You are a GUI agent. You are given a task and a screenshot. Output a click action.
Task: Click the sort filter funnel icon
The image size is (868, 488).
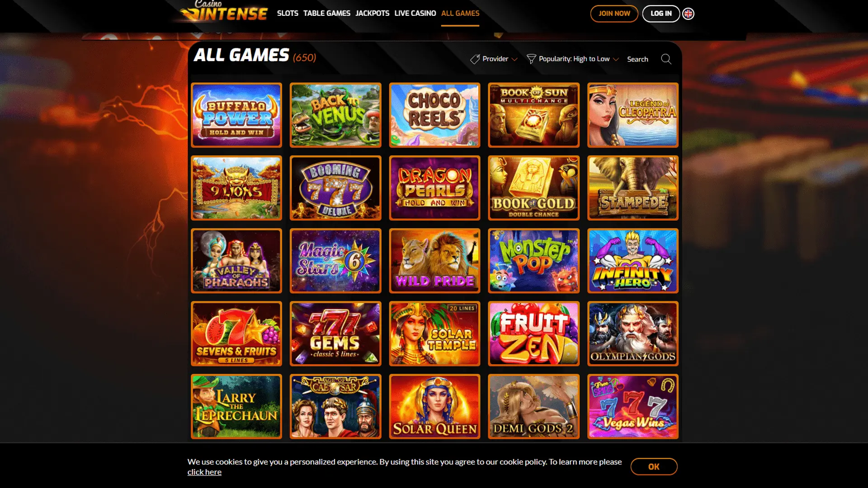point(531,59)
